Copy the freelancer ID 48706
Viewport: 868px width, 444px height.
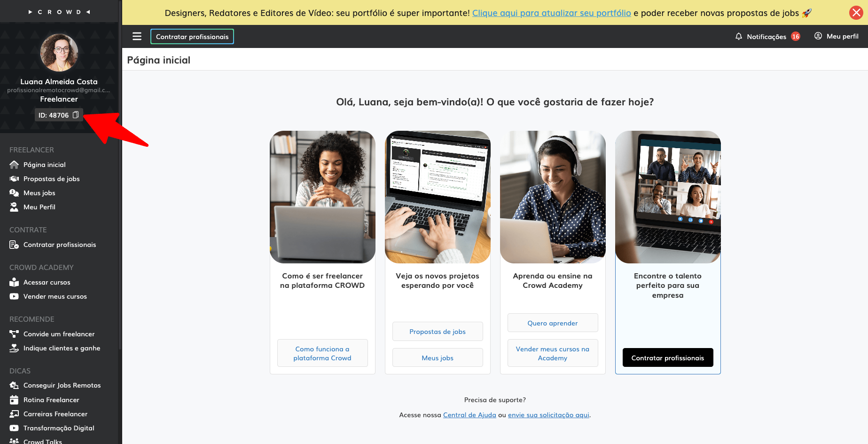point(76,115)
